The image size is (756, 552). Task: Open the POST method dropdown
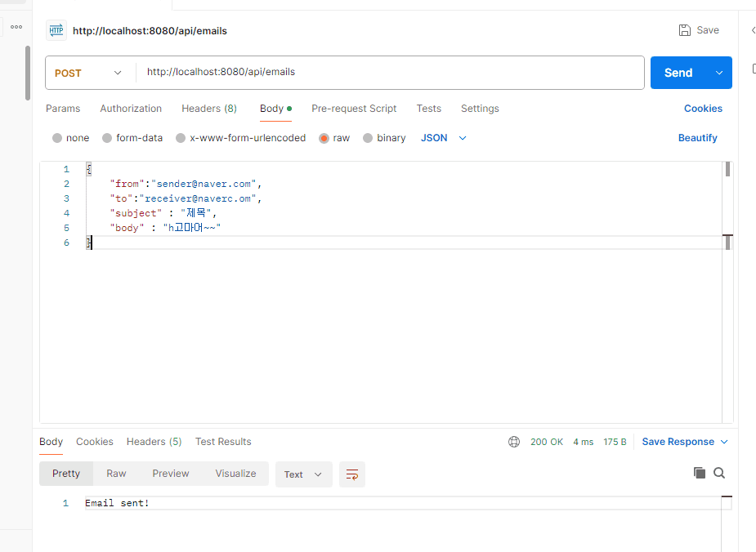tap(88, 73)
